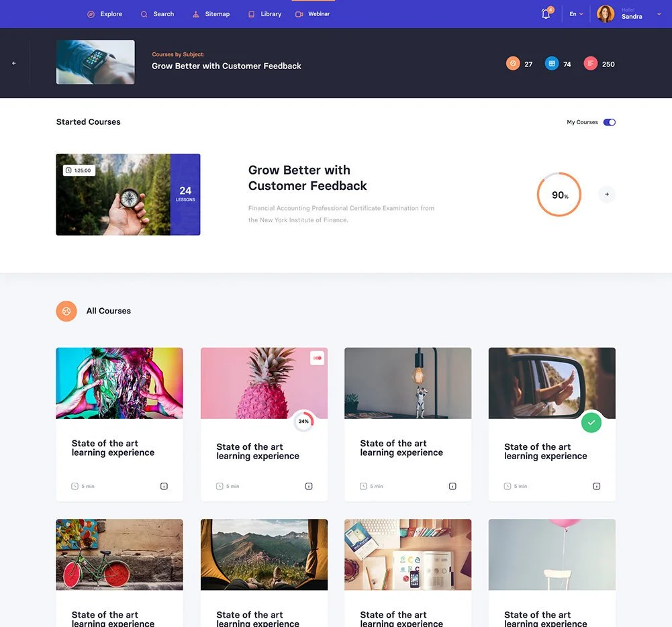This screenshot has width=672, height=627.
Task: Click the 24 Lessons purple panel
Action: coord(185,195)
